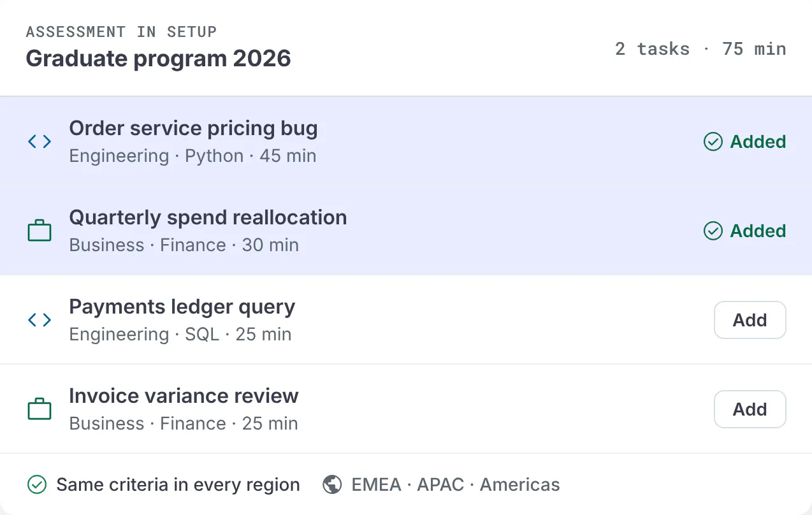Click the briefcase icon beside Invoice variance review
Screen dimensions: 812x515
pos(40,409)
